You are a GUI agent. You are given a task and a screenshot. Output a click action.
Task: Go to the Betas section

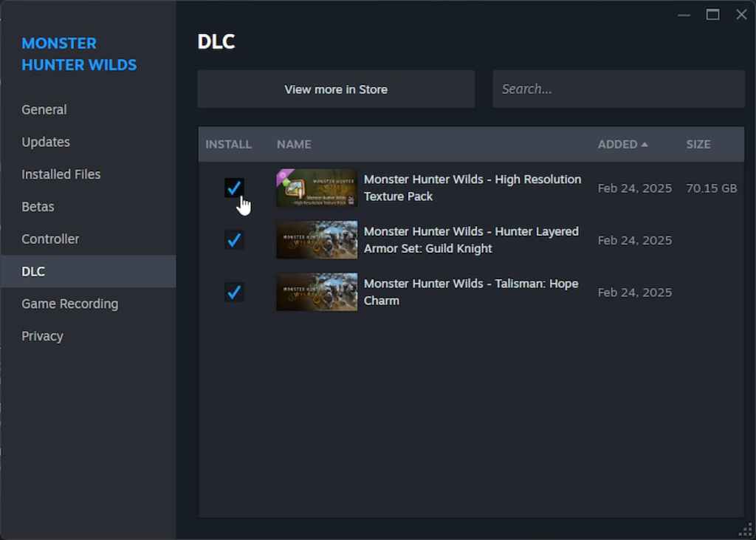38,207
